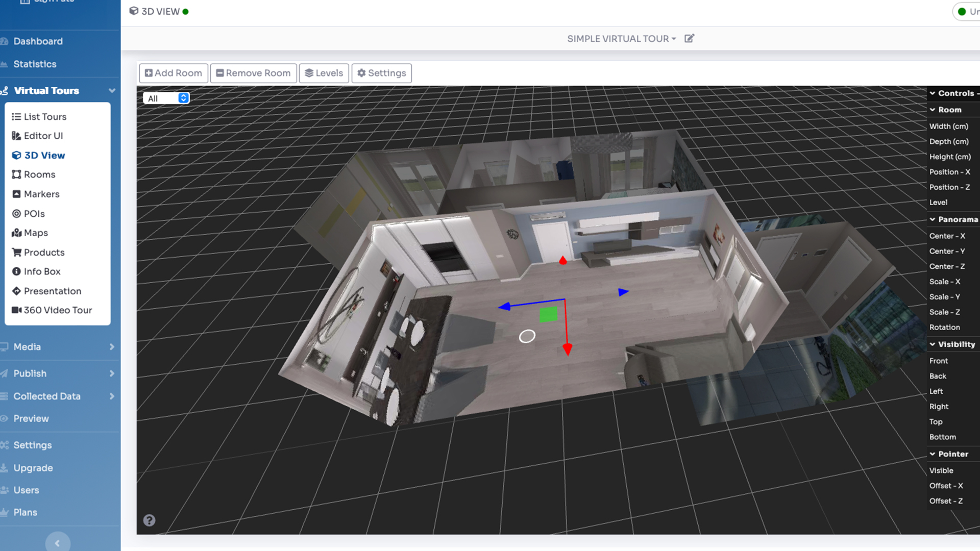Viewport: 980px width, 551px height.
Task: Click the Add Room button
Action: coord(174,73)
